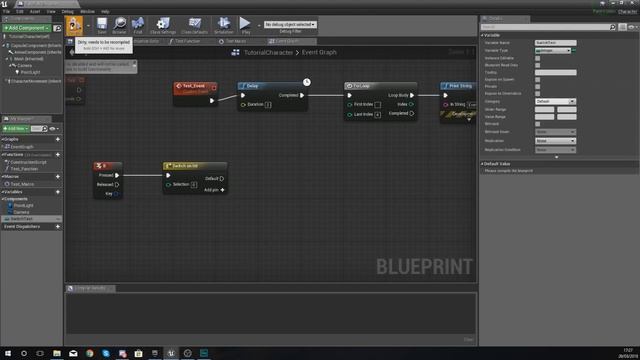Image resolution: width=640 pixels, height=360 pixels.
Task: Open play options arrow next to Play
Action: tap(258, 26)
